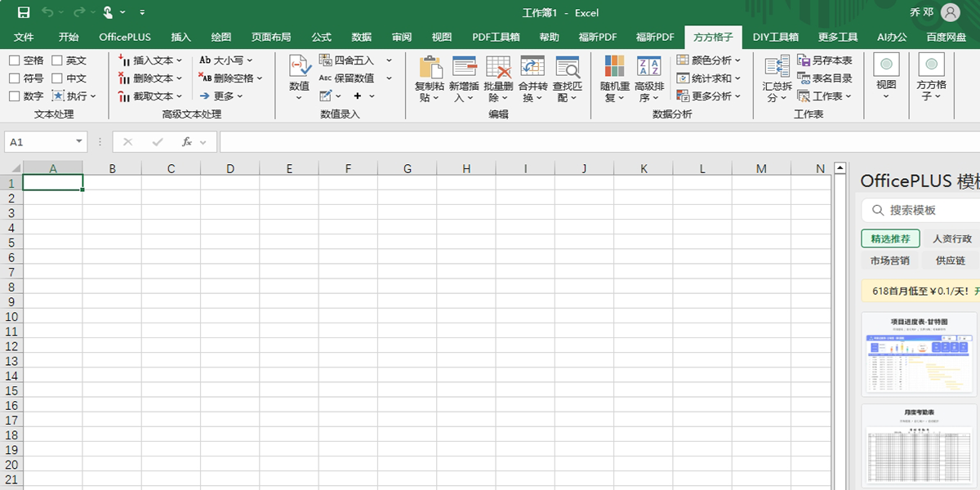
Task: Open the 高级排序 sort tool
Action: tap(649, 67)
